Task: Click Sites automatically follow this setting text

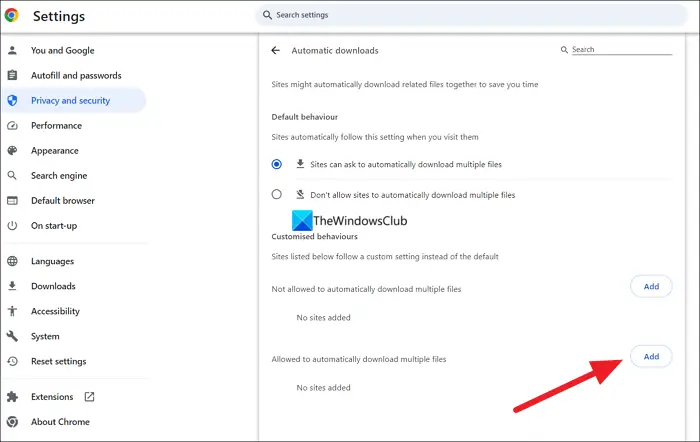Action: 375,137
